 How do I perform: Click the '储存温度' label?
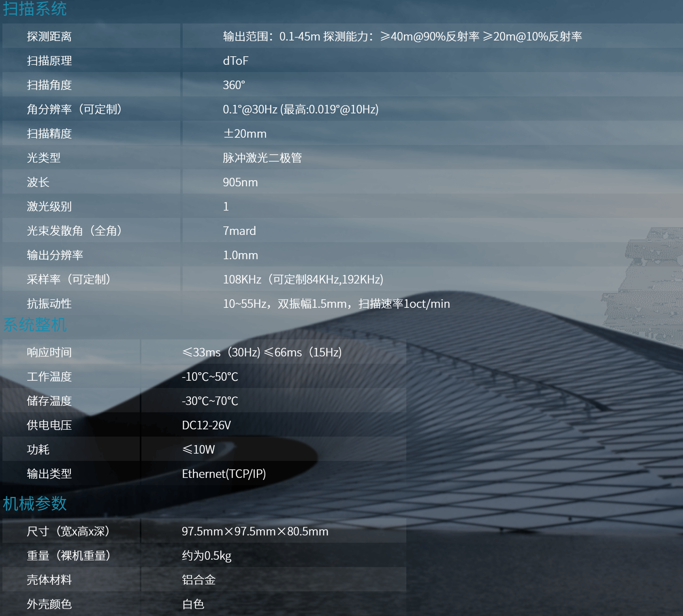[x=49, y=401]
